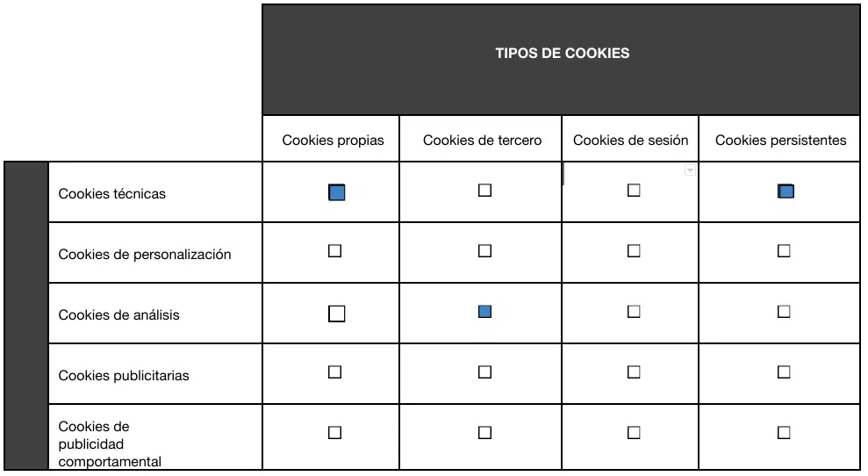Open the small dropdown arrow in session cell
This screenshot has width=868, height=476.
[x=690, y=171]
